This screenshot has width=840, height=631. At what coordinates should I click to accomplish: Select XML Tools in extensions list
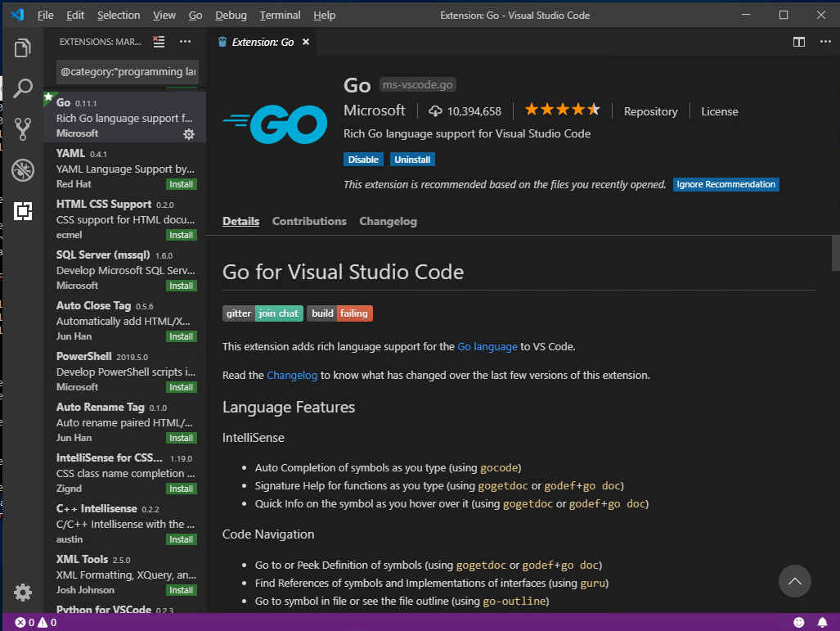pyautogui.click(x=125, y=575)
